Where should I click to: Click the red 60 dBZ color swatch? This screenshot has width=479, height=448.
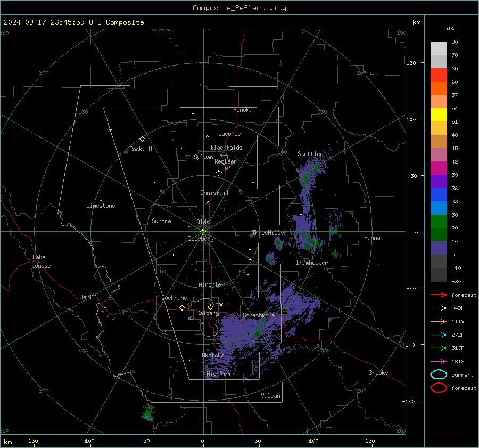439,75
